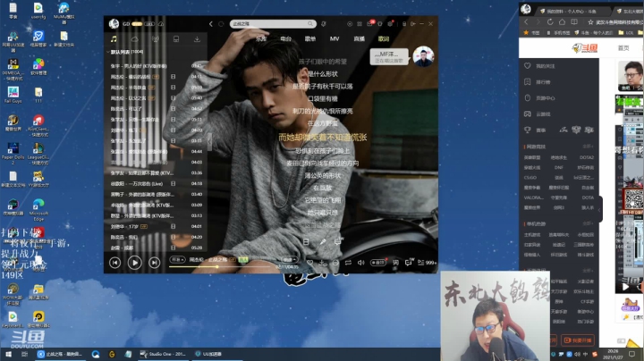The width and height of the screenshot is (644, 361).
Task: Select DOTA2 category in Douyu sidebar
Action: click(587, 157)
